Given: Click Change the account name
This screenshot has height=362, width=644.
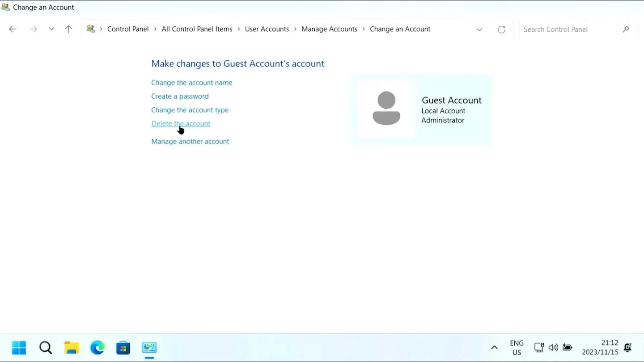Looking at the screenshot, I should (x=192, y=83).
